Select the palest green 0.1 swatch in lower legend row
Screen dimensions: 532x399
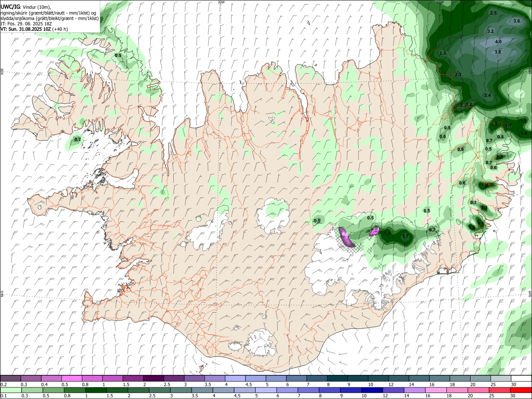(11, 390)
